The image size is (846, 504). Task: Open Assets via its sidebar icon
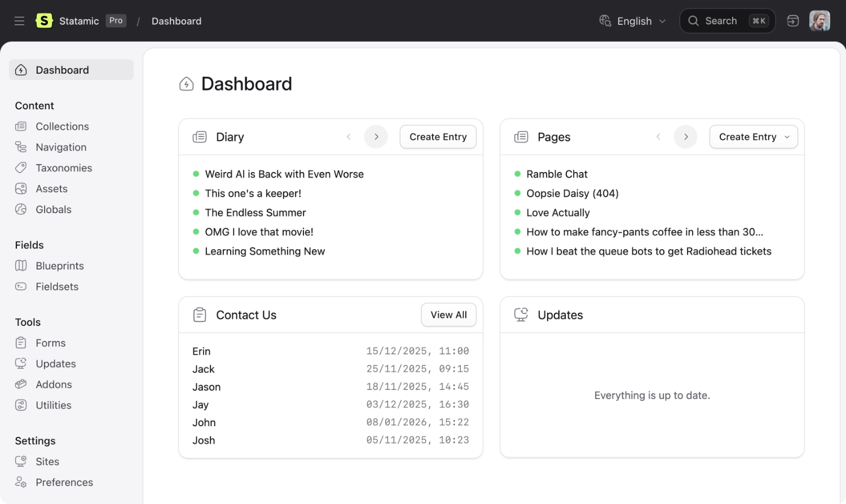(21, 188)
